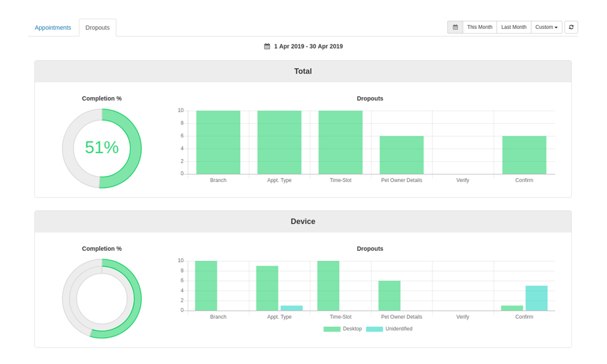Viewport: 607px width, 364px height.
Task: Select the Last Month filter
Action: 514,27
